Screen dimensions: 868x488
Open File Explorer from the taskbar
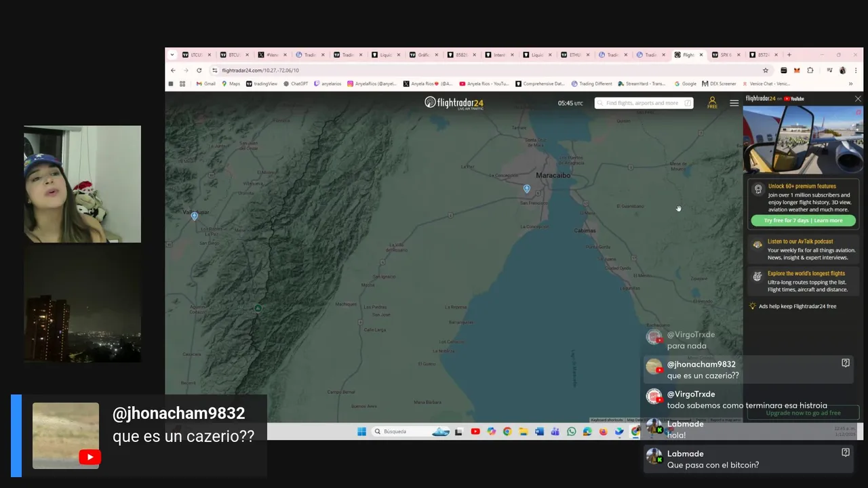[x=523, y=432]
